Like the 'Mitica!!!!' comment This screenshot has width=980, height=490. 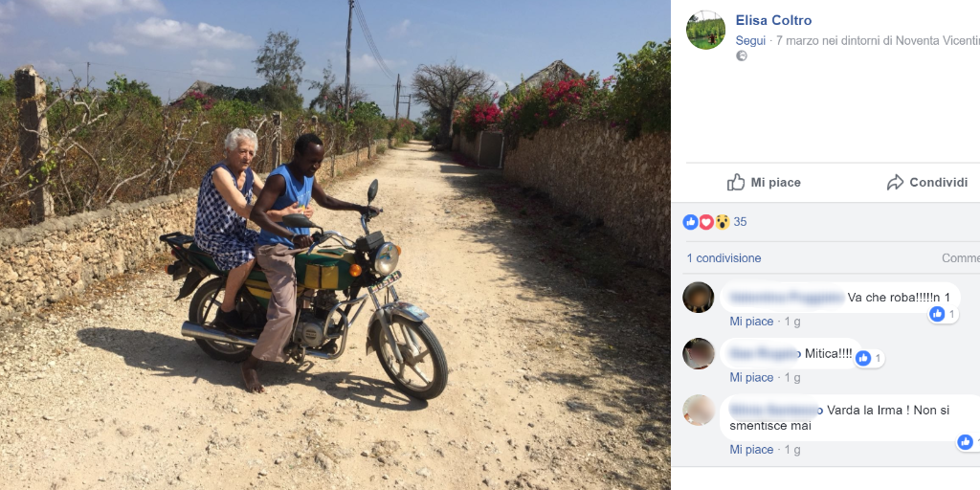pyautogui.click(x=751, y=377)
